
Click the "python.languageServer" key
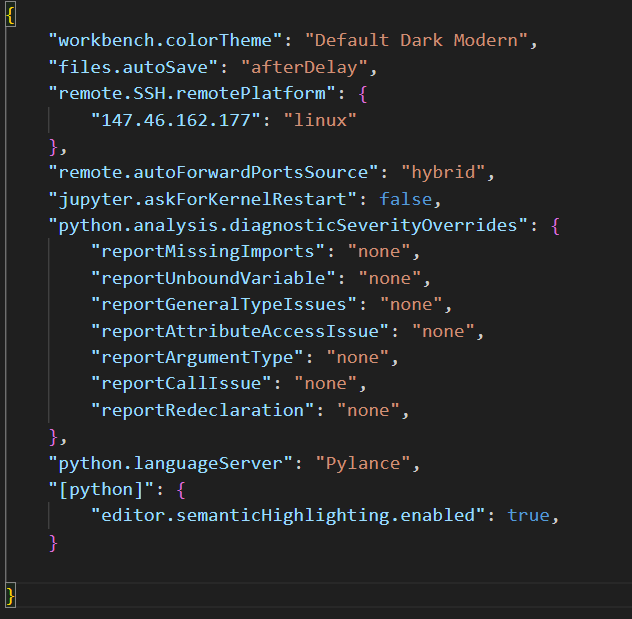pyautogui.click(x=170, y=463)
